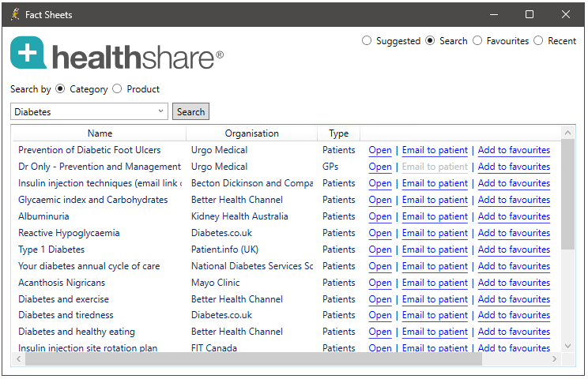Screen dimensions: 588x379
Task: Email Prevention of Diabetic Foot Ulcers to patient
Action: [x=435, y=150]
